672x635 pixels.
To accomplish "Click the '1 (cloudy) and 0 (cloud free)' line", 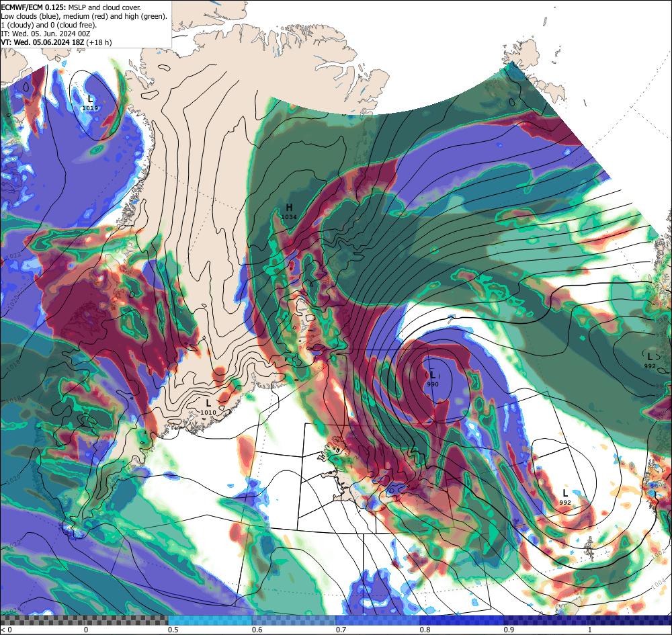I will point(49,24).
